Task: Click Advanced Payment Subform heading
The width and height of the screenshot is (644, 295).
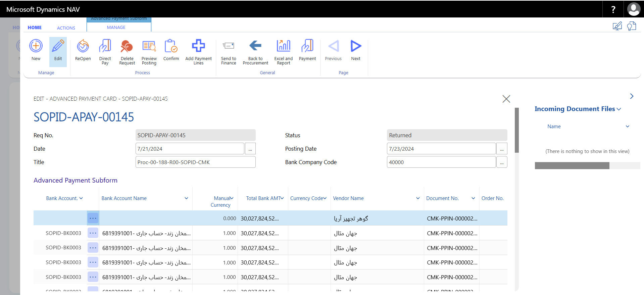Action: point(76,180)
